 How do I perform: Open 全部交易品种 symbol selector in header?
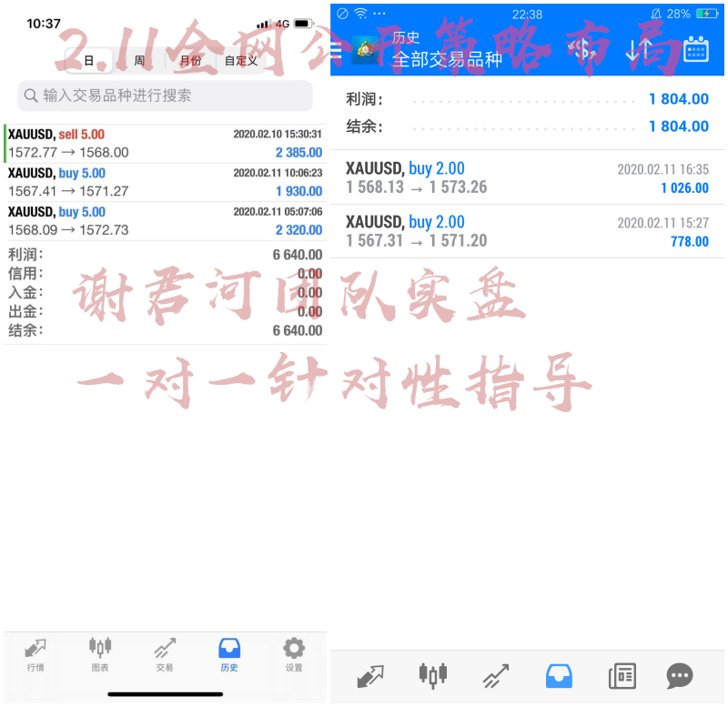pyautogui.click(x=447, y=59)
